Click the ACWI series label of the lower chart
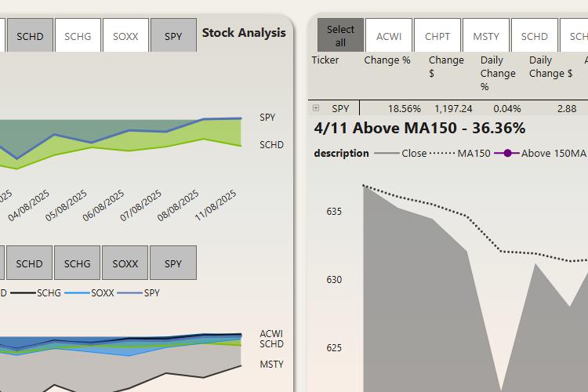The height and width of the screenshot is (392, 588). point(271,333)
